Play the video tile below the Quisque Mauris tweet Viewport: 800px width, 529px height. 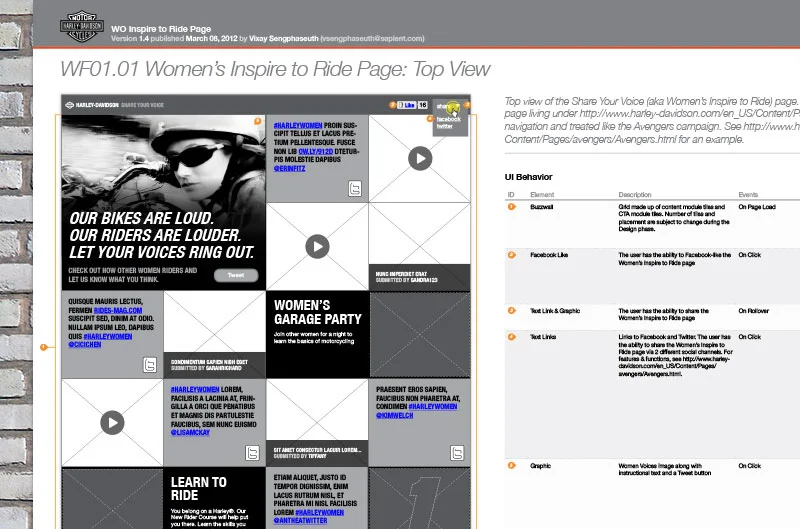pyautogui.click(x=112, y=422)
